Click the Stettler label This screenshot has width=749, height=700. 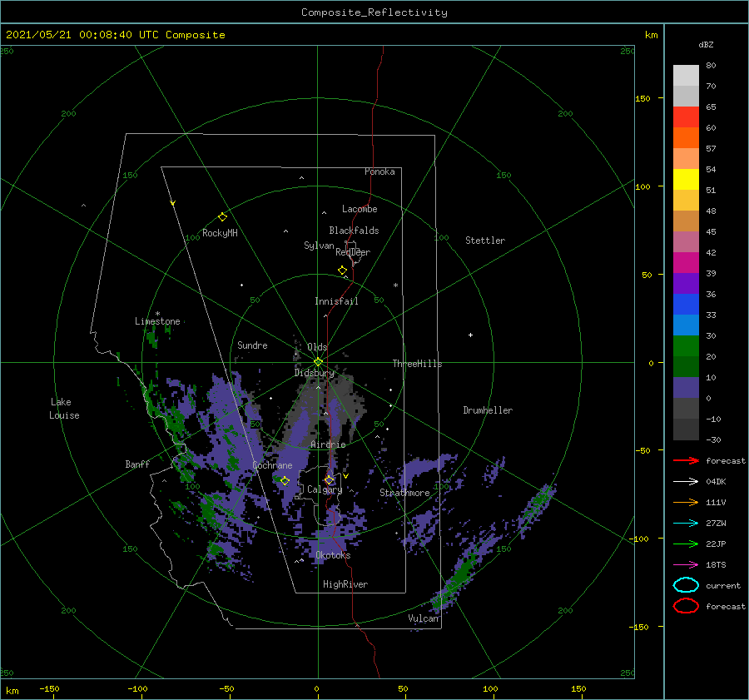coord(485,241)
